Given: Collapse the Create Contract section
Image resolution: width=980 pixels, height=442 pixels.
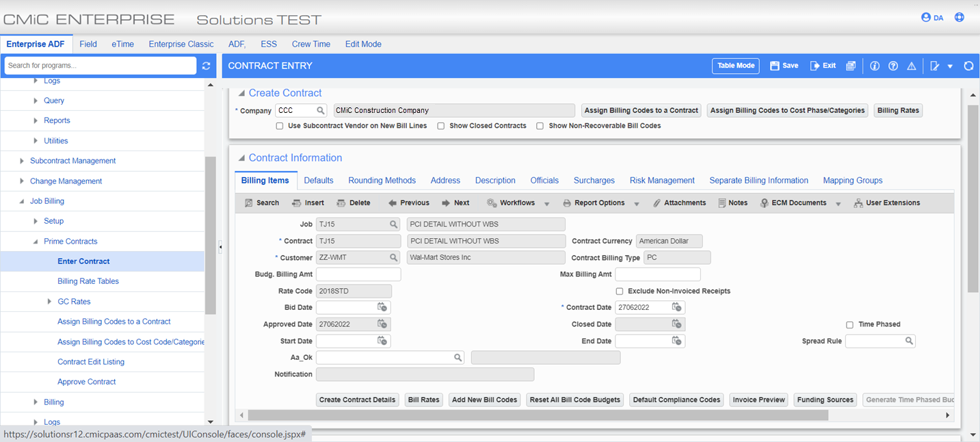Looking at the screenshot, I should click(x=241, y=93).
